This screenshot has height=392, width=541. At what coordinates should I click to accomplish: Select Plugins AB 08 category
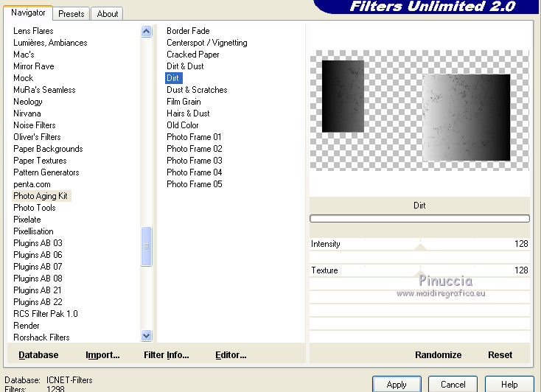point(38,278)
